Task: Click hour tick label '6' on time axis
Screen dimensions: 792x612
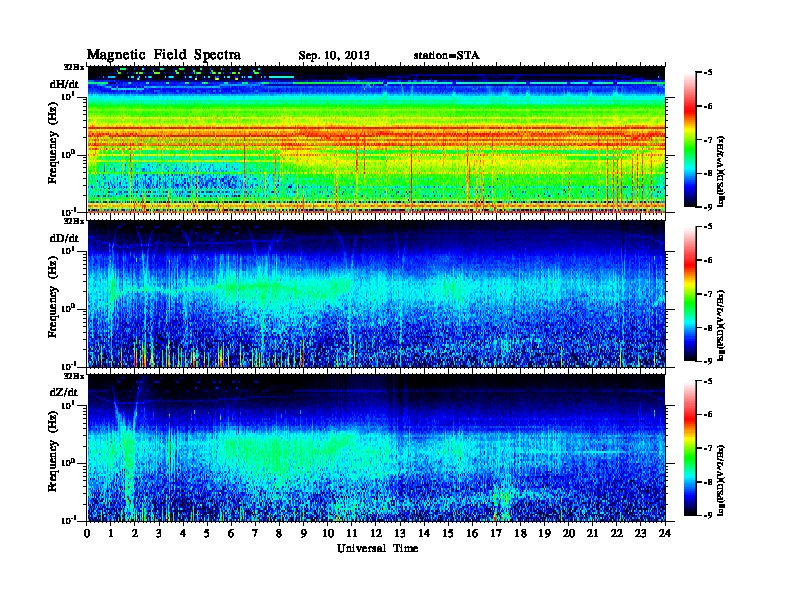Action: 231,534
